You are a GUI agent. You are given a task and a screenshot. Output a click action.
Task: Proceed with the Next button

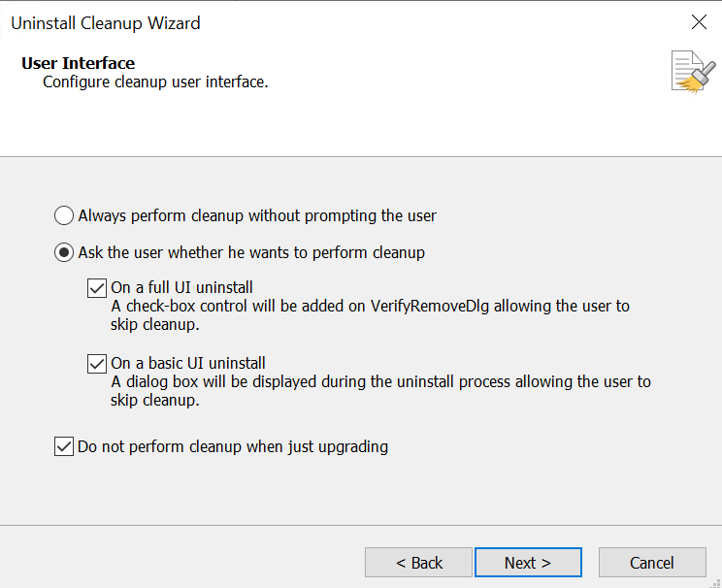click(528, 563)
